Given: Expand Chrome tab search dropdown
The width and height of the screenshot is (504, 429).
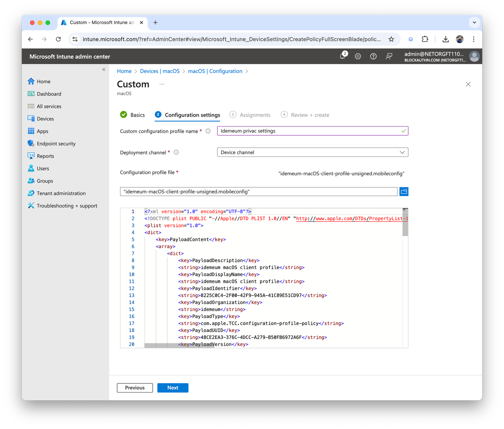Looking at the screenshot, I should coord(474,23).
